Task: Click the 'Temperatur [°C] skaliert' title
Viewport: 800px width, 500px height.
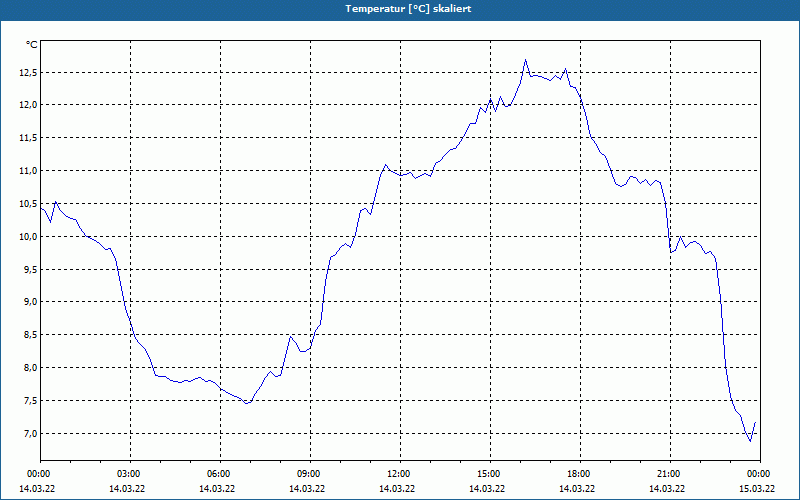Action: pyautogui.click(x=408, y=9)
